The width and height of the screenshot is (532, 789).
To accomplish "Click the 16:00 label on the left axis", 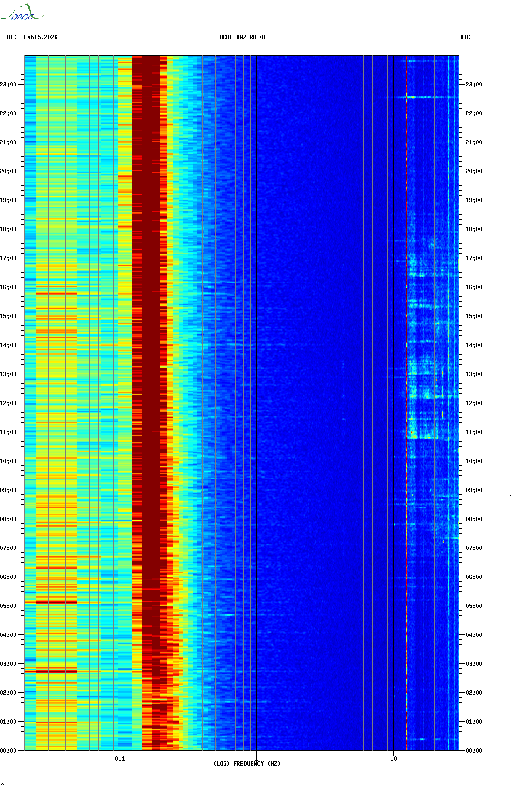I will [x=8, y=287].
